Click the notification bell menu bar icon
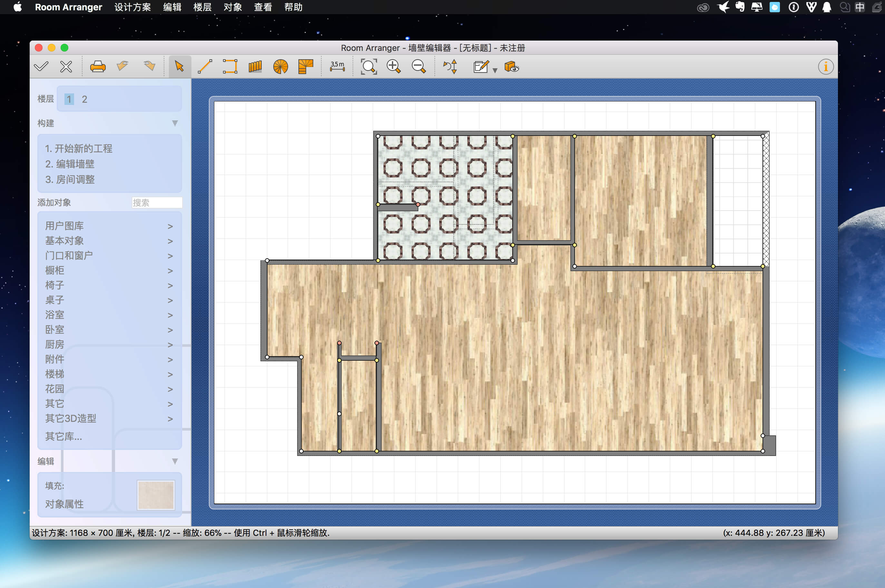Screen dimensions: 885x588 point(827,7)
